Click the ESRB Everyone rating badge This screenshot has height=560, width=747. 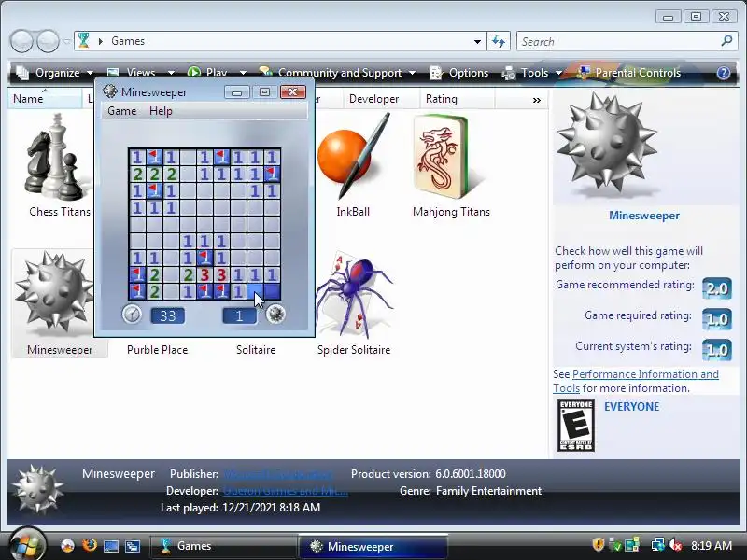click(x=575, y=426)
